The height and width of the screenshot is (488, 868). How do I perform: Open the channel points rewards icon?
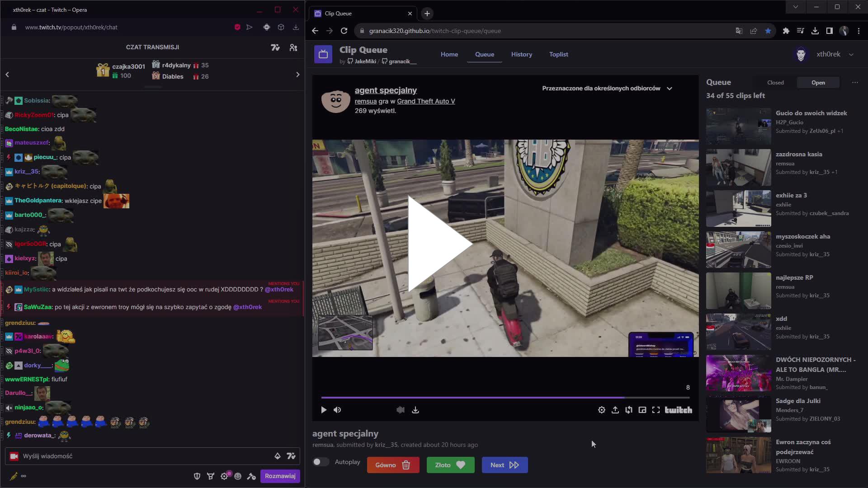click(211, 476)
